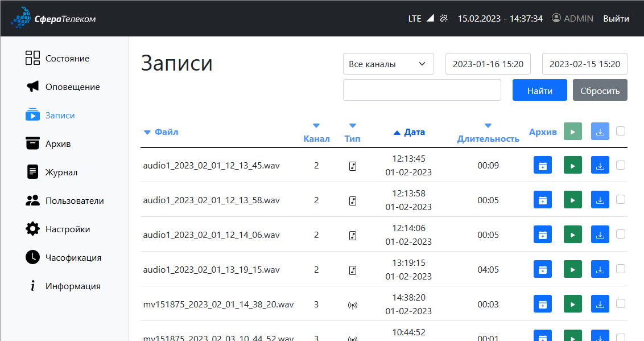Download audio1_2023_02_01_13_19_15.wav
Image resolution: width=644 pixels, height=341 pixels.
600,269
